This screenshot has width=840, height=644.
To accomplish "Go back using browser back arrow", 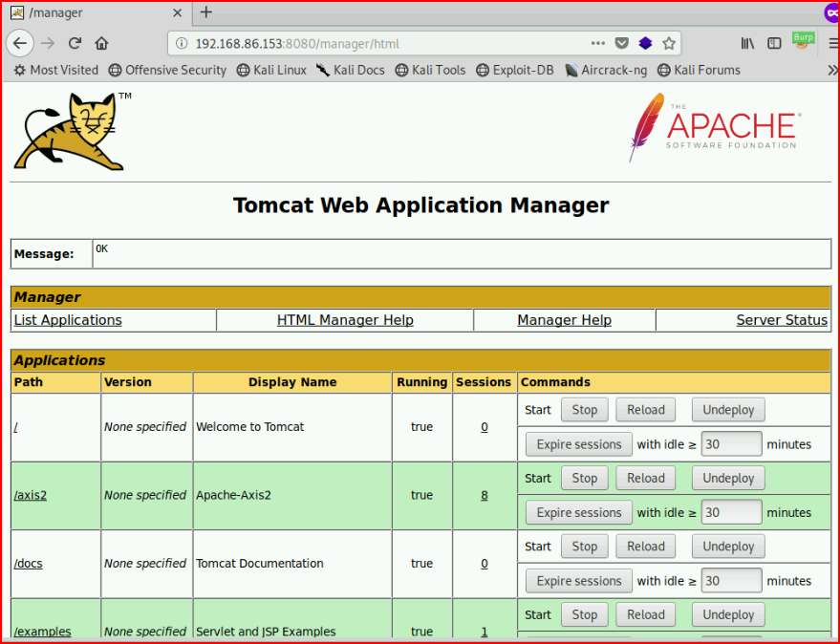I will coord(20,43).
